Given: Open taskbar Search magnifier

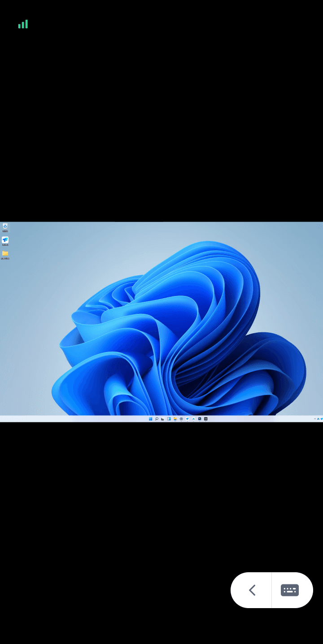Looking at the screenshot, I should [x=157, y=419].
